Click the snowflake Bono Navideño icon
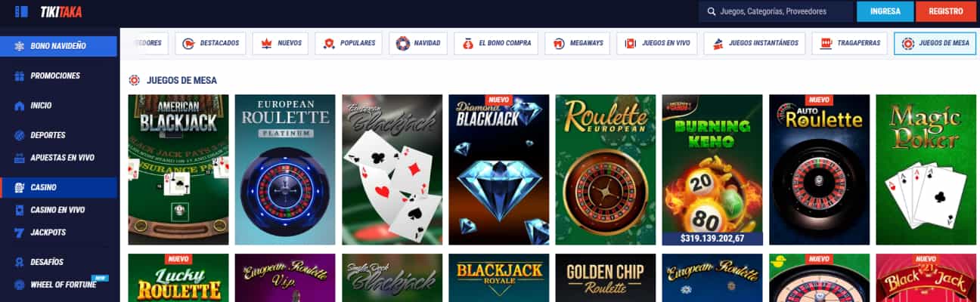 coord(19,46)
